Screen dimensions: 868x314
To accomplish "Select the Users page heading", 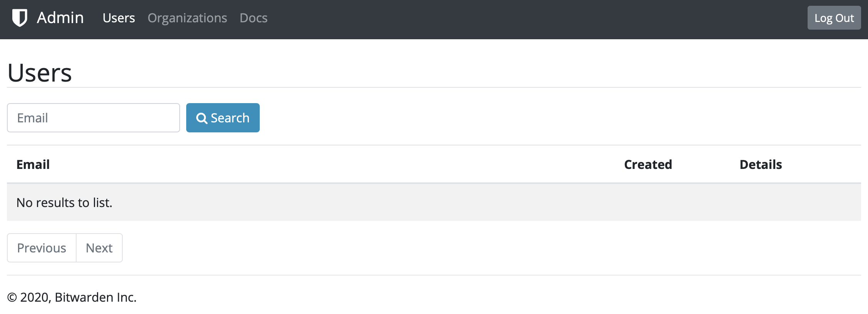I will click(x=40, y=72).
